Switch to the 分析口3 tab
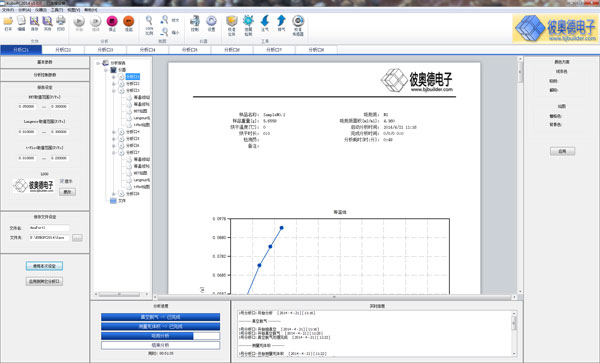This screenshot has height=363, width=600. pyautogui.click(x=105, y=50)
